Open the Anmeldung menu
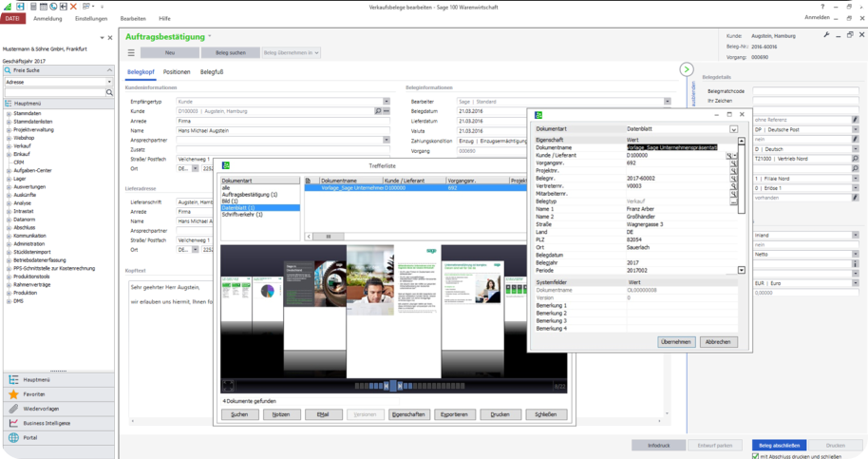This screenshot has height=459, width=868. point(47,18)
